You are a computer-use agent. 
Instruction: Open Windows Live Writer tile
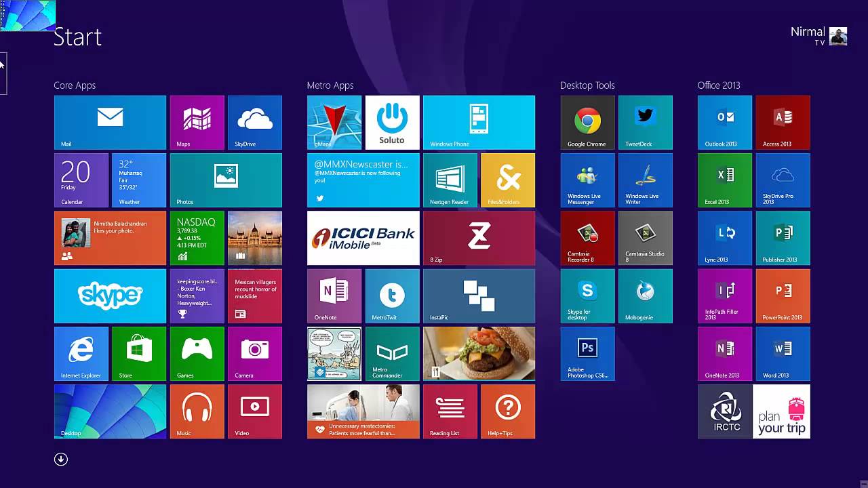pyautogui.click(x=646, y=180)
